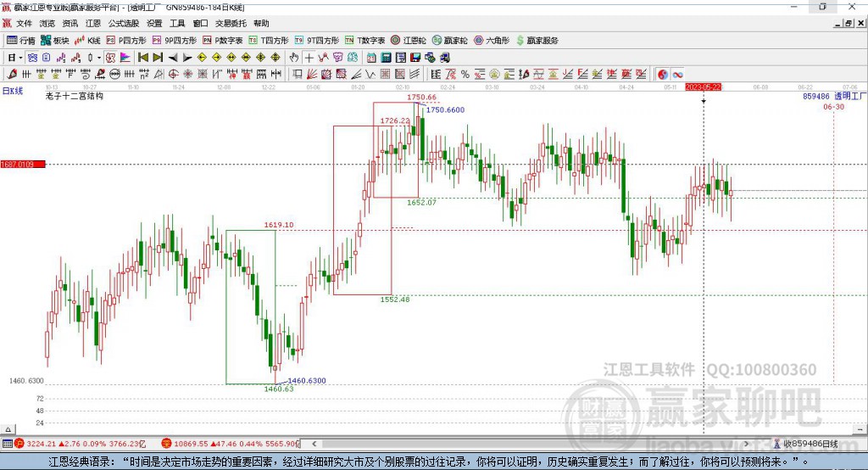Open the calculator icon in toolbar
868x470 pixels.
pyautogui.click(x=387, y=58)
